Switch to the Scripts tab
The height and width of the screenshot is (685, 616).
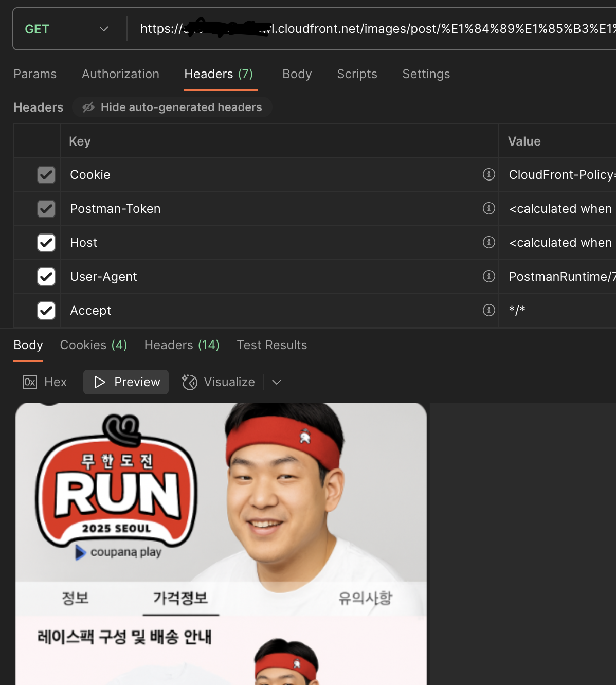pyautogui.click(x=357, y=74)
